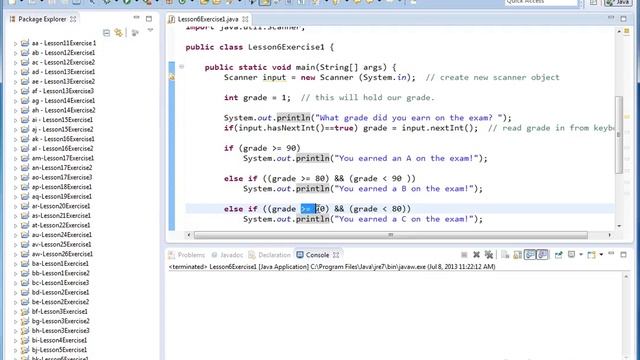The image size is (640, 360).
Task: Pin the Console view
Action: (x=558, y=255)
